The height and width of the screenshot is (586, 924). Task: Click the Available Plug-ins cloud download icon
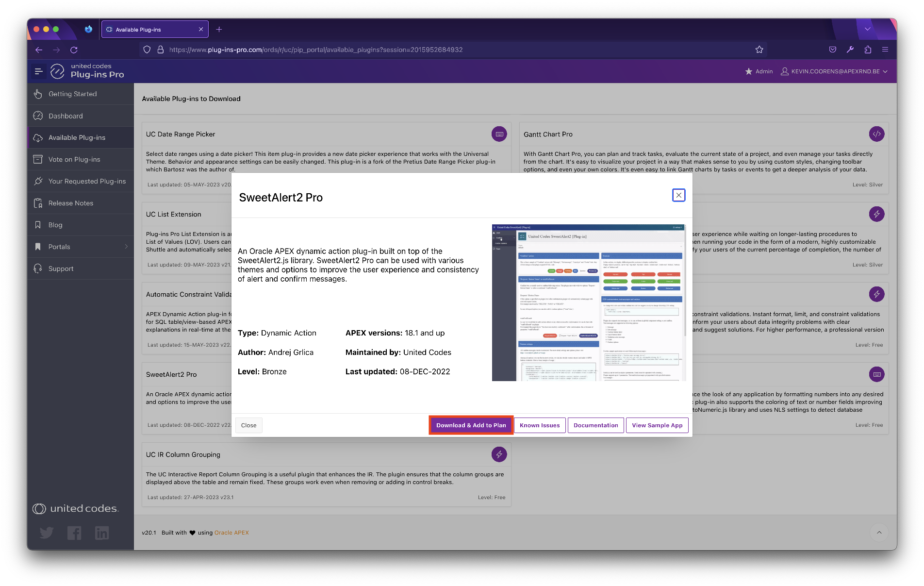click(38, 138)
